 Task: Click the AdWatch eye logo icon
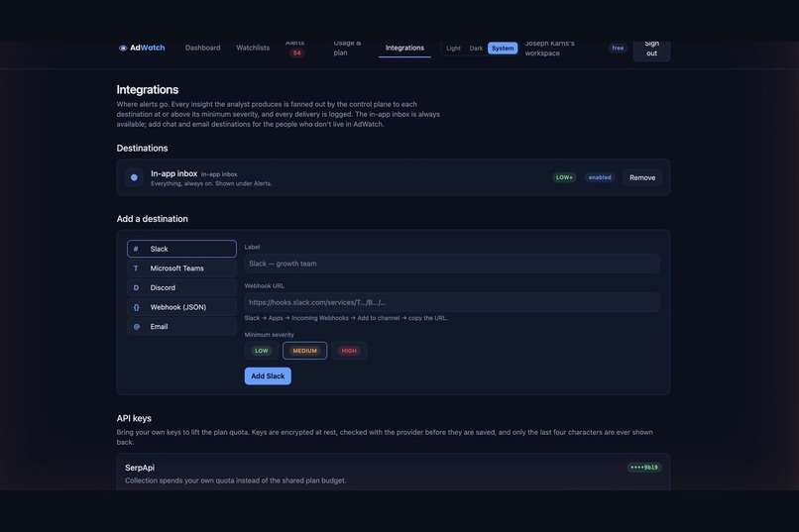click(123, 48)
